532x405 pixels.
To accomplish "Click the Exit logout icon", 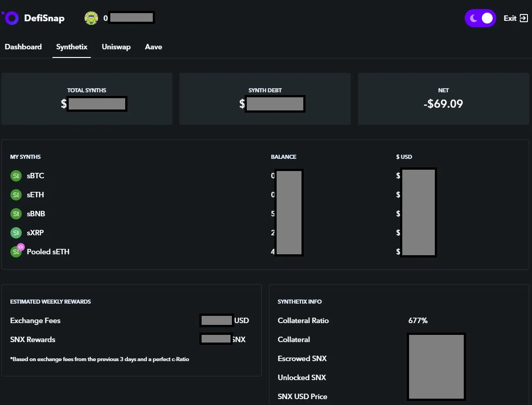I will [524, 18].
